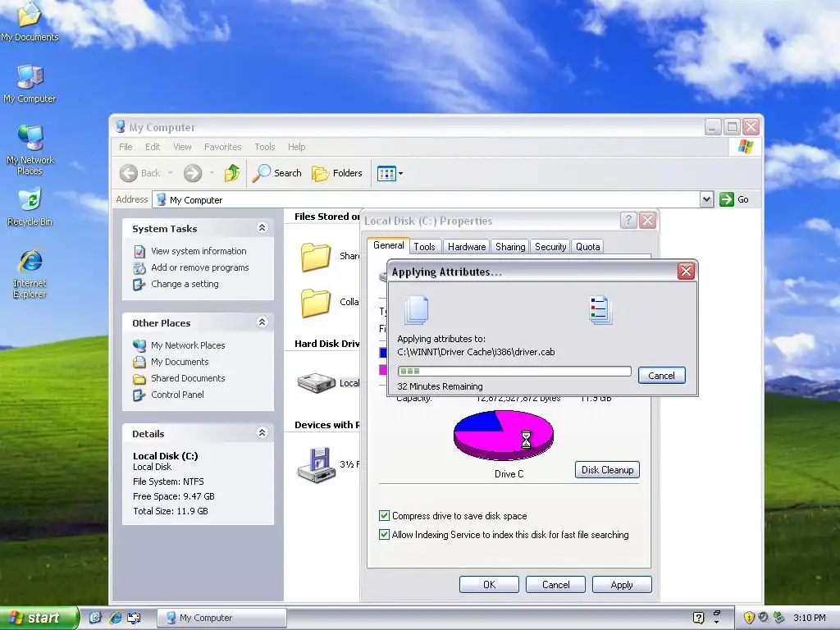Open Shared Documents sidebar link
The image size is (840, 630).
[x=188, y=378]
